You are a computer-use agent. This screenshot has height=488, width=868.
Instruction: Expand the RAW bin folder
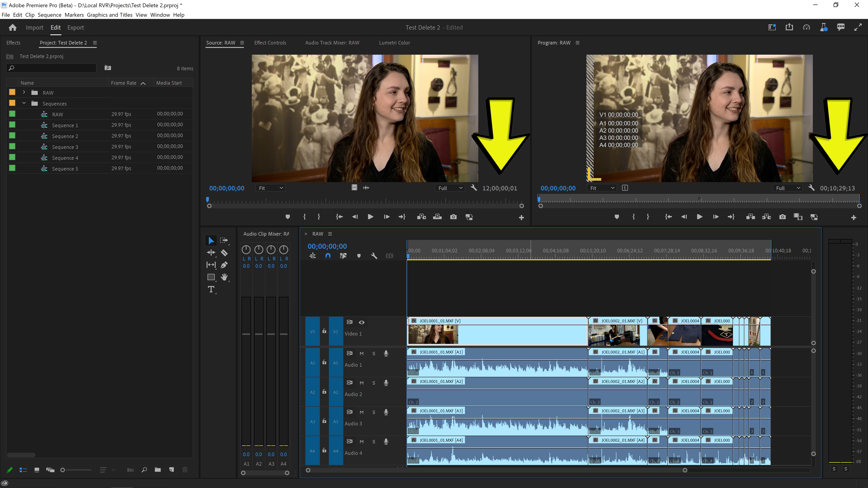click(x=24, y=92)
